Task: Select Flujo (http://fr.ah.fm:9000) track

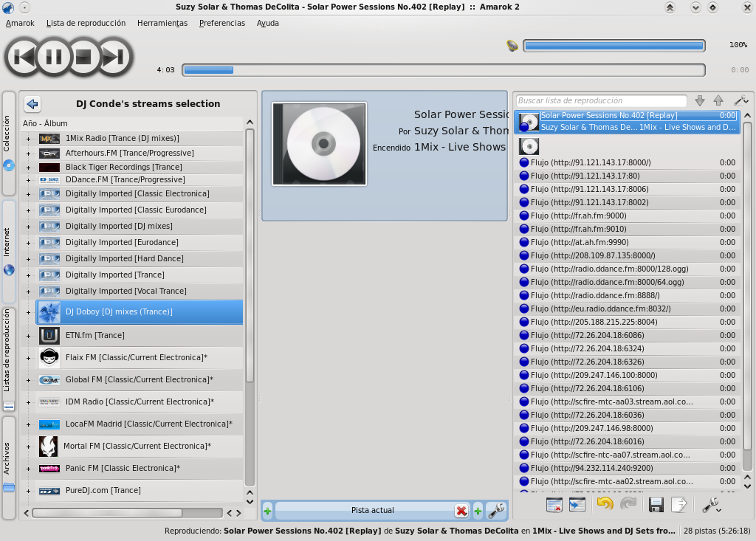Action: coord(628,216)
